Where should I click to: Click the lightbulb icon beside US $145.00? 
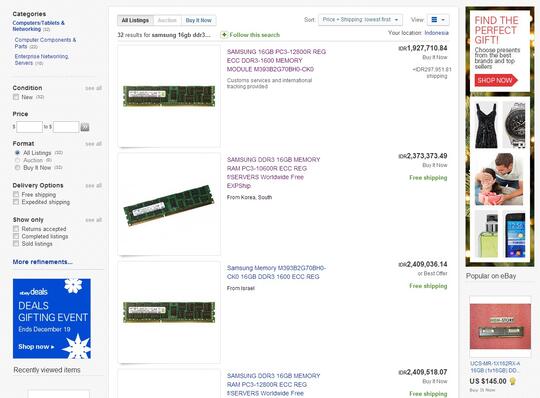click(512, 381)
